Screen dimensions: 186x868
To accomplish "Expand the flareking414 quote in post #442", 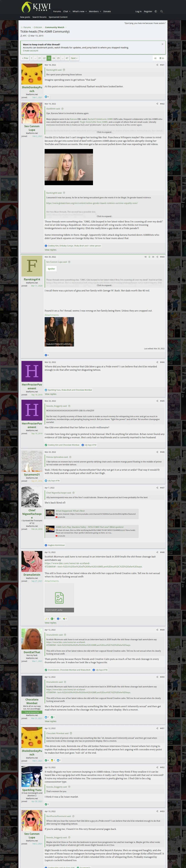I will 105,216.
